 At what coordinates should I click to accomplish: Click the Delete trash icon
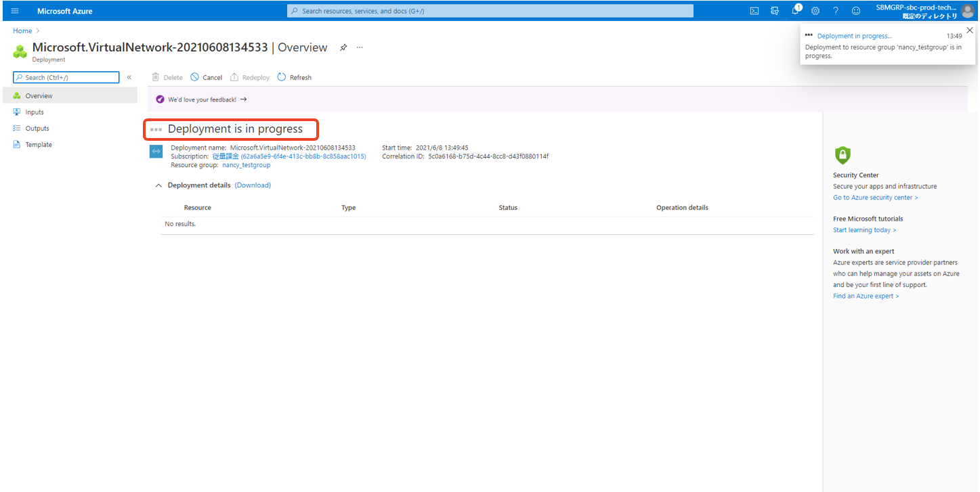click(156, 77)
